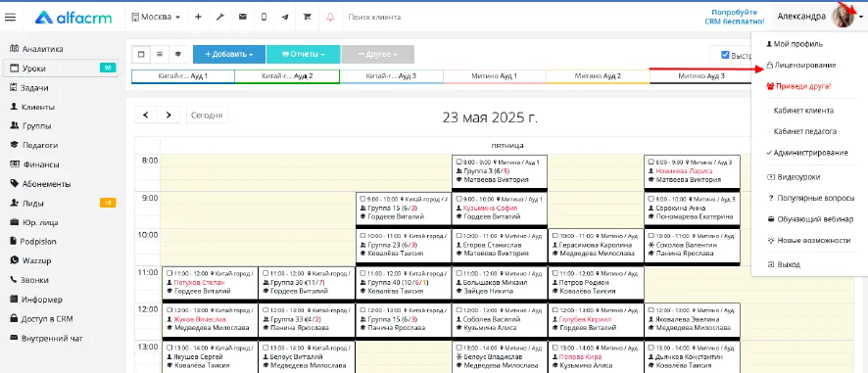
Task: Open the envelope messages icon
Action: 242,18
